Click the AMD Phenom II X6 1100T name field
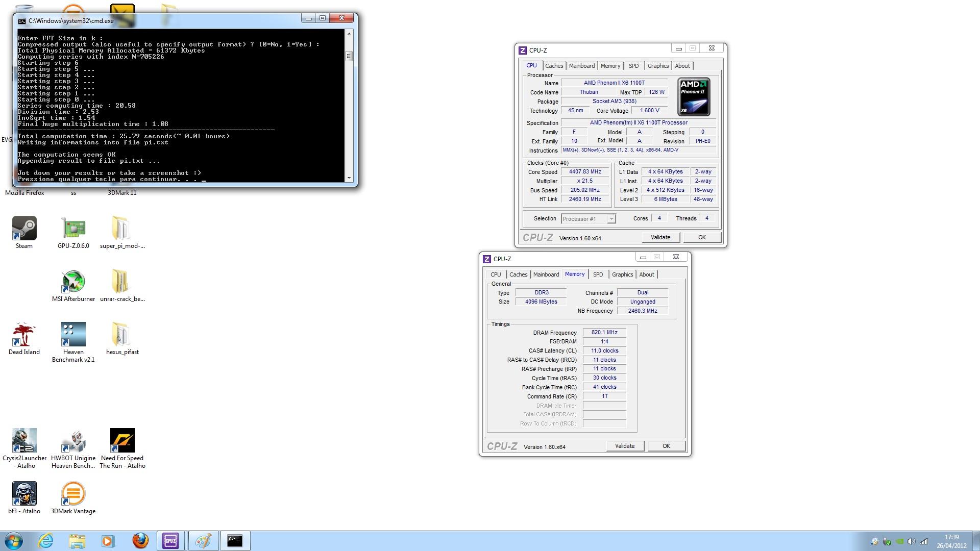 coord(614,83)
